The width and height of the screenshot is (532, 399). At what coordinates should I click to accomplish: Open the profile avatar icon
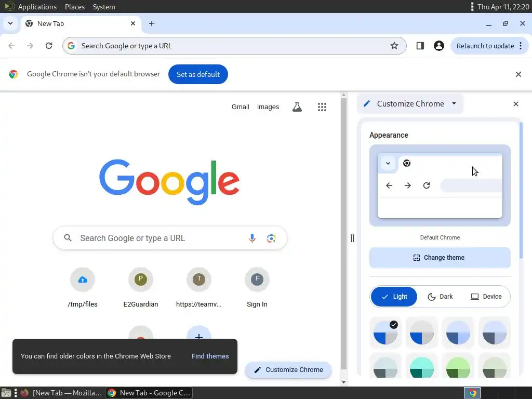click(x=438, y=46)
